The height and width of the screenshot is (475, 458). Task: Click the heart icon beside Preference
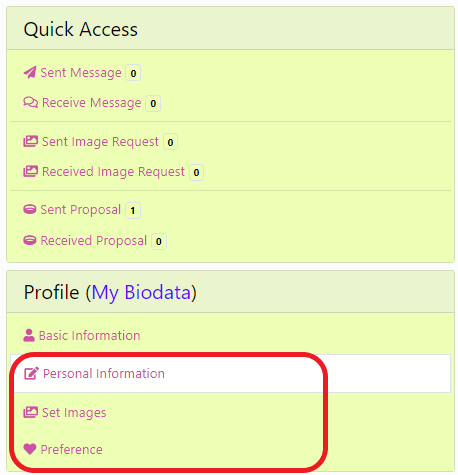point(30,449)
